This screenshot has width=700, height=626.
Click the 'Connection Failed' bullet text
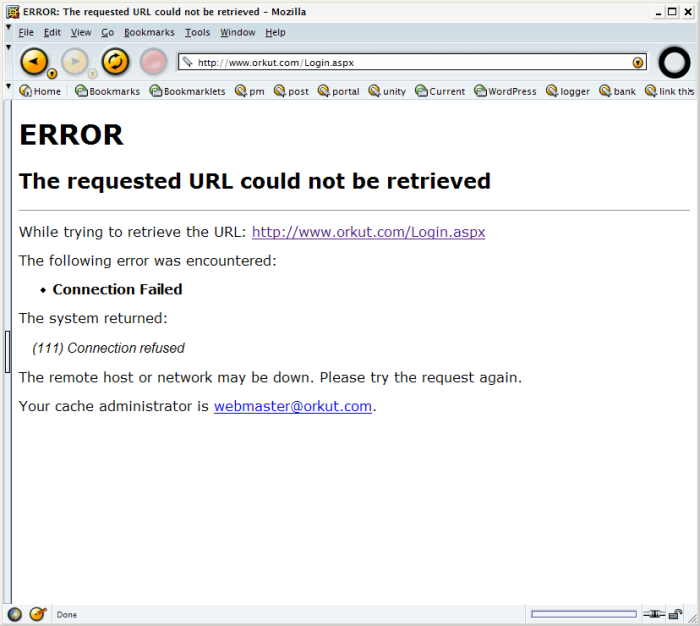click(117, 289)
